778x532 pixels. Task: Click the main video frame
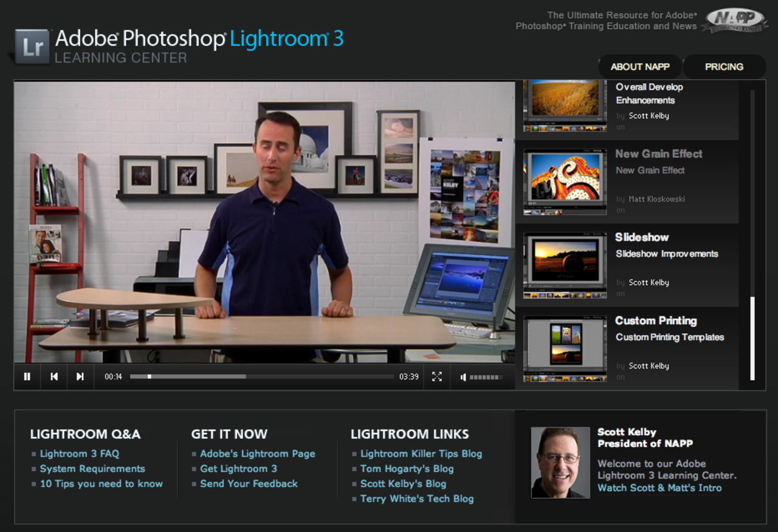[x=264, y=222]
